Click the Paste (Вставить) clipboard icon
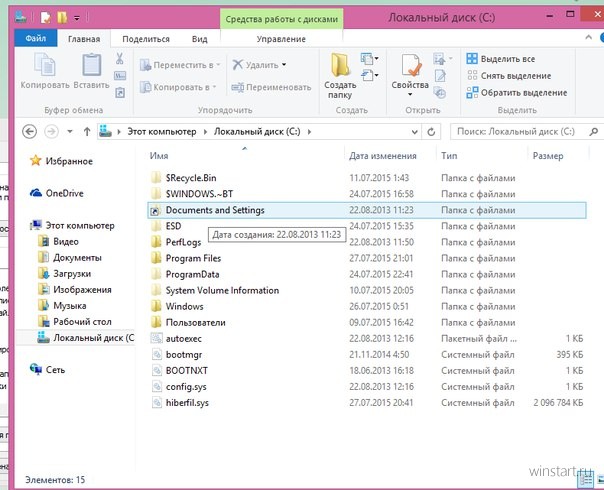Screen dimensions: 604x490 coord(92,65)
